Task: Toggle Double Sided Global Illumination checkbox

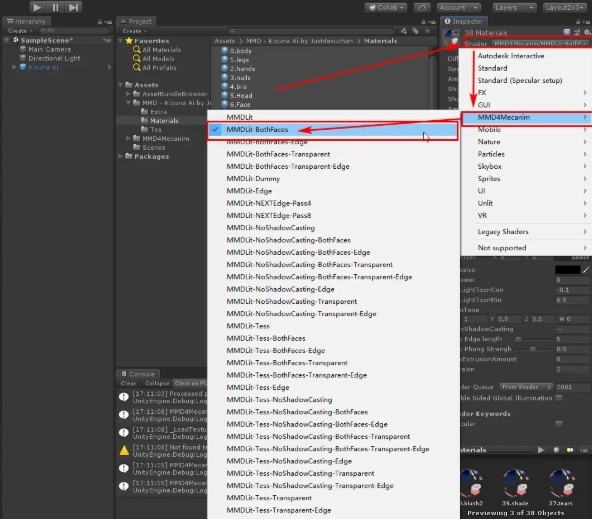Action: click(x=559, y=398)
